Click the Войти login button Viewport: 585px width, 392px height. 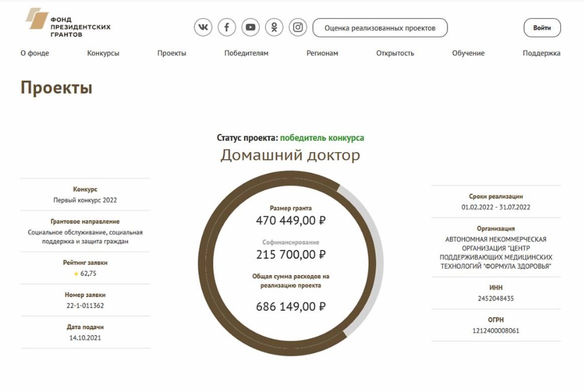coord(542,27)
